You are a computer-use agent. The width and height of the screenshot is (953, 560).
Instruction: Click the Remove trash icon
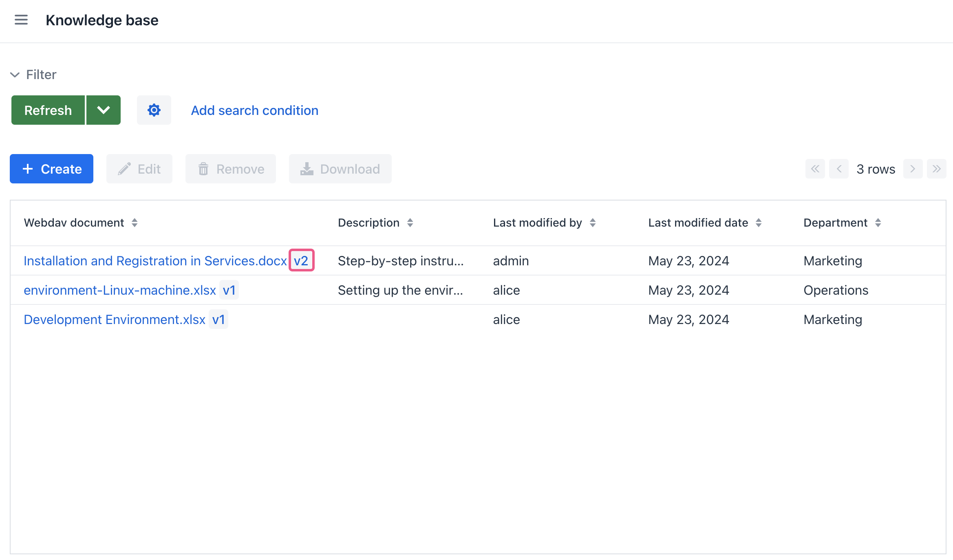coord(204,169)
